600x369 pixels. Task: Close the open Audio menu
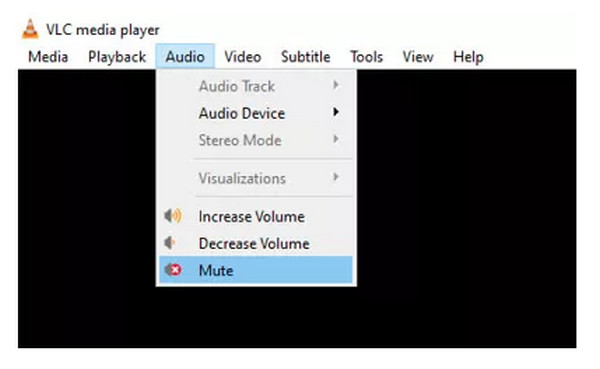click(x=185, y=57)
